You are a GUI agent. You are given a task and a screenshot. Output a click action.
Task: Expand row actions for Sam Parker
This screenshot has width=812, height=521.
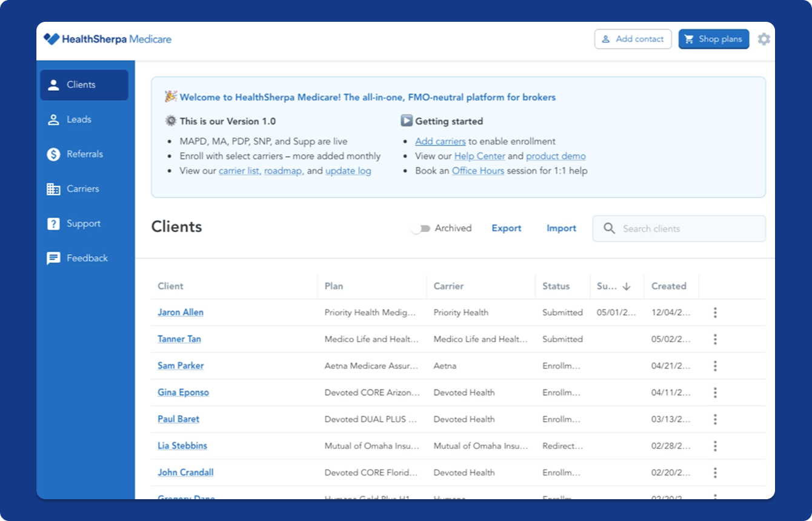[x=715, y=366]
